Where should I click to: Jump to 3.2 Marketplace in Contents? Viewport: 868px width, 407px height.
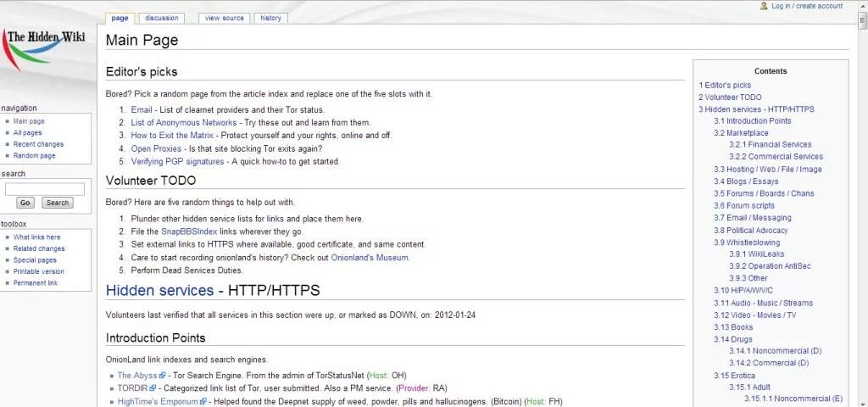(x=741, y=133)
